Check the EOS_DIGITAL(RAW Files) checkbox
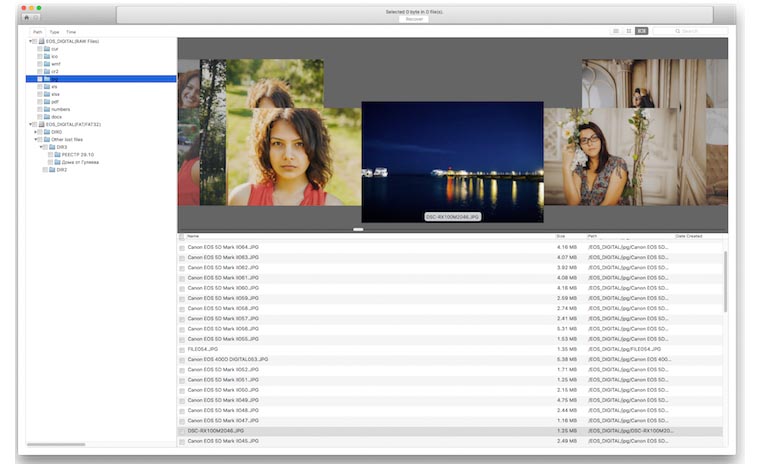Viewport: 760px width, 466px height. 35,42
